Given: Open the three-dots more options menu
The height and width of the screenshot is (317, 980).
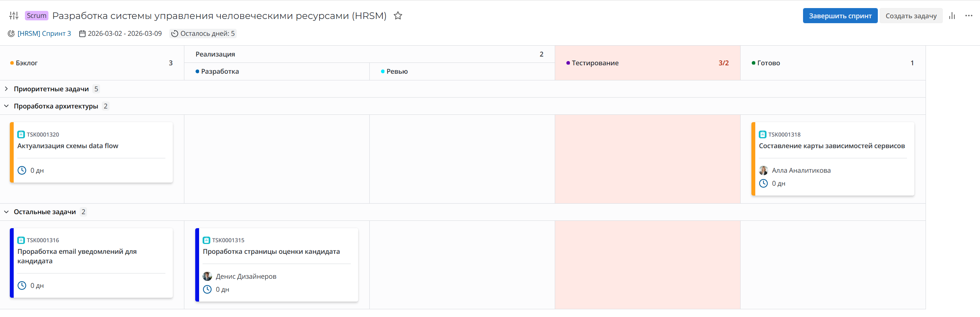Looking at the screenshot, I should click(x=968, y=15).
